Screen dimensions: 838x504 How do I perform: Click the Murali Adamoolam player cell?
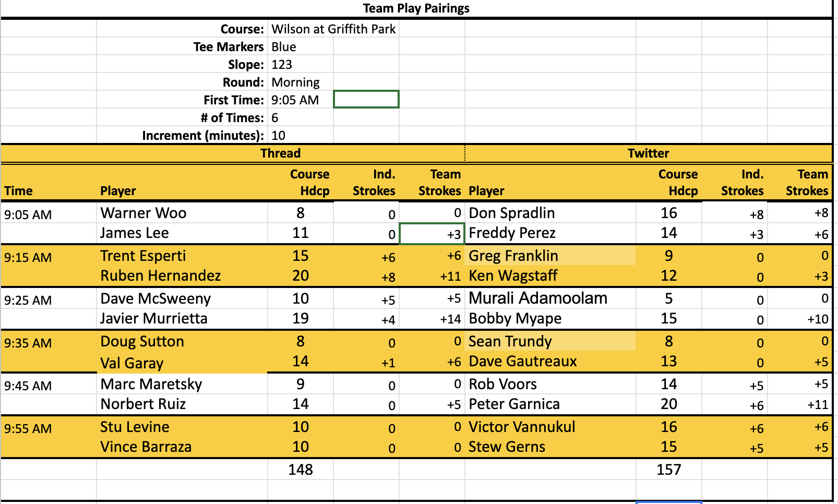coord(550,298)
